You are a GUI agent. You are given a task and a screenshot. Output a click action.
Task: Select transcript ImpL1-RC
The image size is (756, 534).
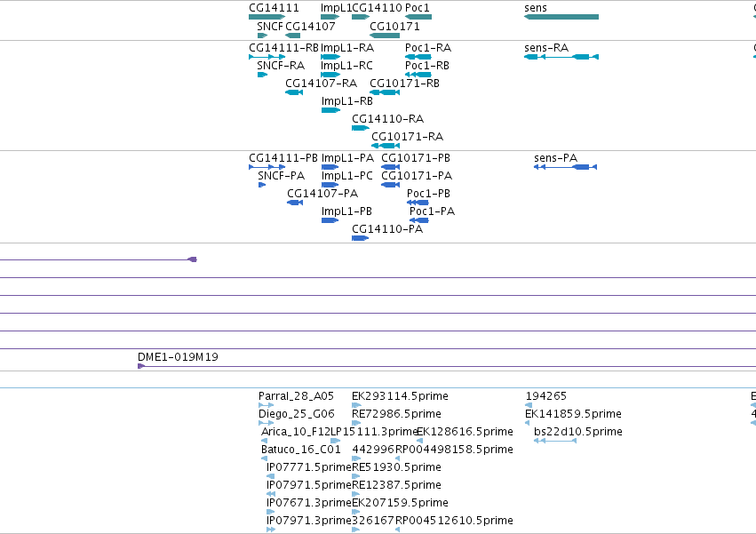(330, 75)
